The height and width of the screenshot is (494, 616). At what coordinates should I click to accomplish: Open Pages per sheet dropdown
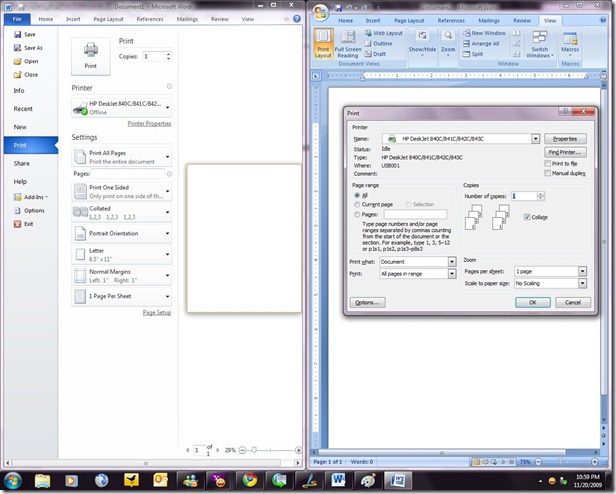[582, 271]
